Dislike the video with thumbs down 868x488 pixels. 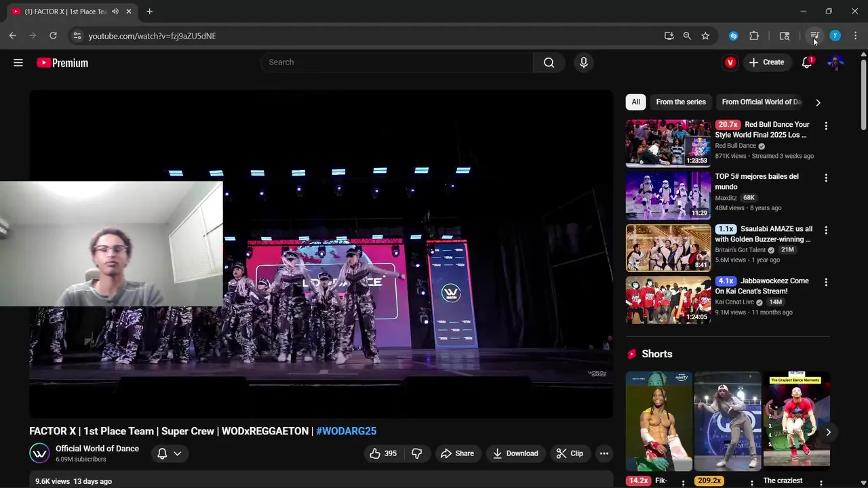coord(416,453)
